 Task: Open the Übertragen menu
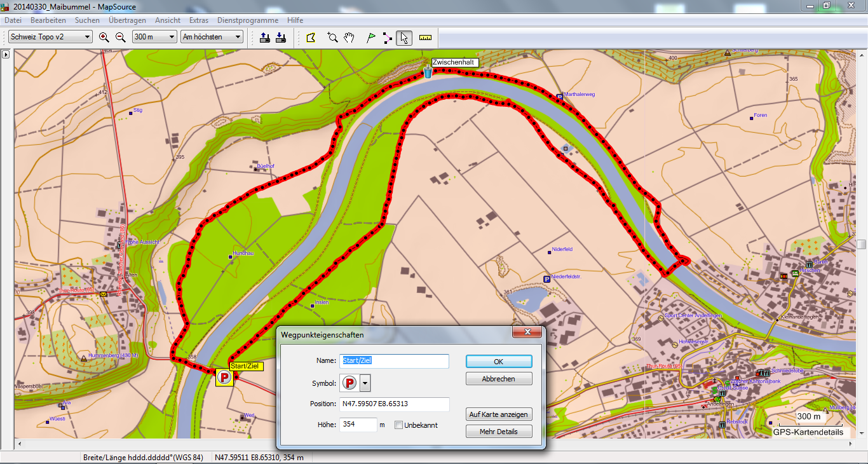(128, 20)
